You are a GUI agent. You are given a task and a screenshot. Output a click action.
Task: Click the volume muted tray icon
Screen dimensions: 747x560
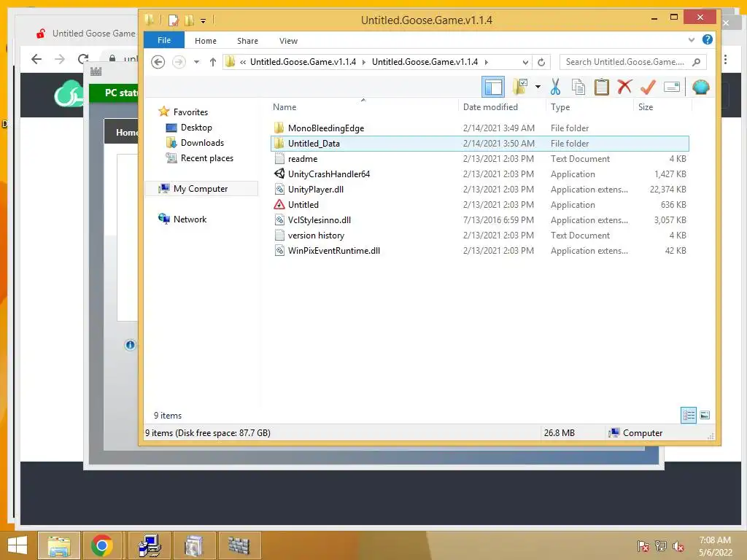tap(678, 547)
